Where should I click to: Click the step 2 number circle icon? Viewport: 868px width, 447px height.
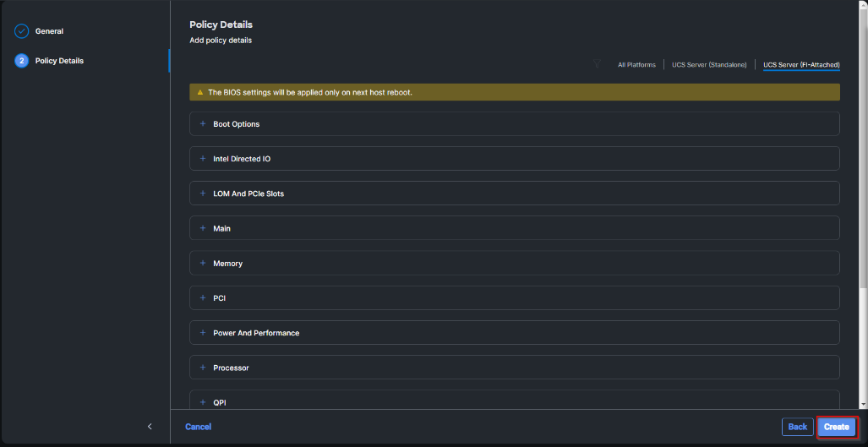(22, 61)
